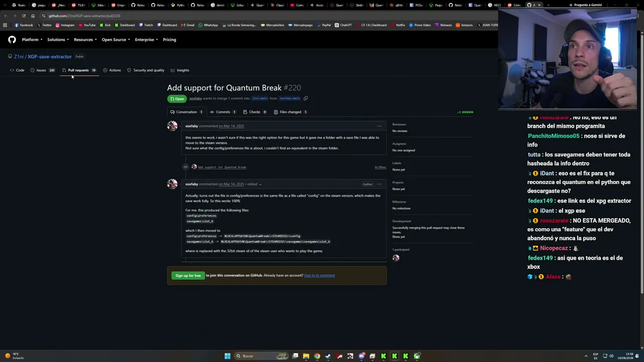
Task: Open the Security and quality tab
Action: (x=146, y=70)
